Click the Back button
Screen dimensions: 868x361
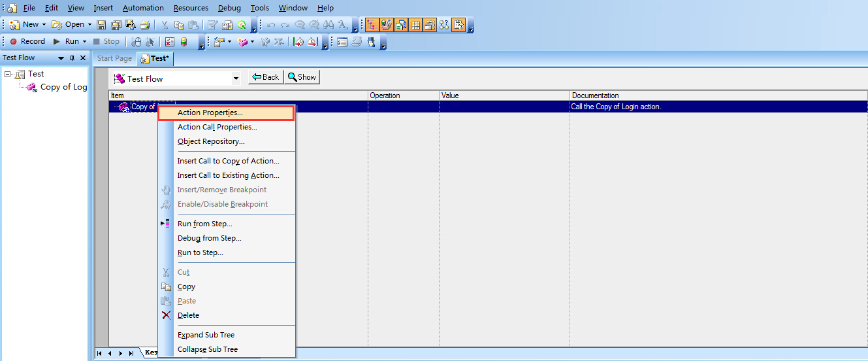click(x=265, y=77)
